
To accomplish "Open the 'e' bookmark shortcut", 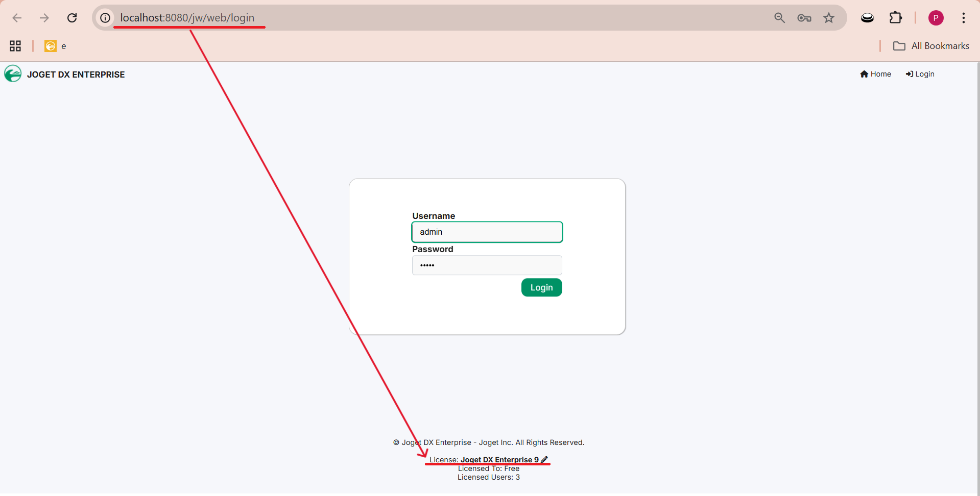I will 56,46.
